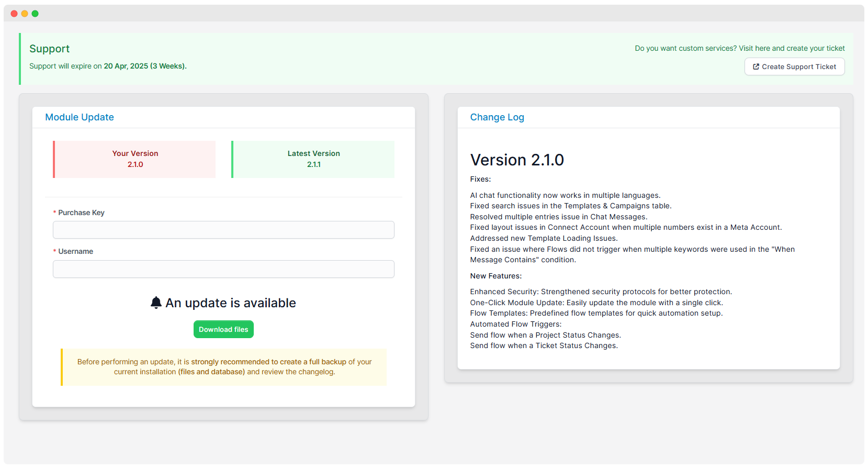The width and height of the screenshot is (868, 469).
Task: Select the Your Version 2.1.0 box
Action: pyautogui.click(x=134, y=159)
